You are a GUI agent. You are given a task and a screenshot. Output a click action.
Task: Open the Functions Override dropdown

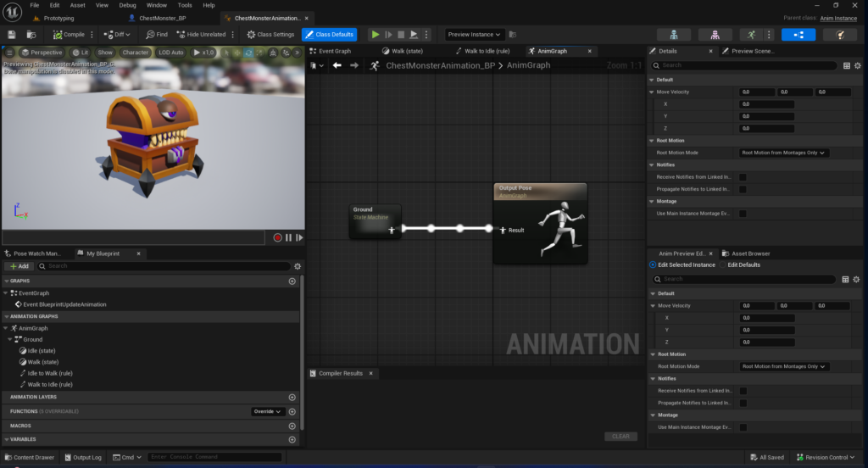tap(268, 411)
